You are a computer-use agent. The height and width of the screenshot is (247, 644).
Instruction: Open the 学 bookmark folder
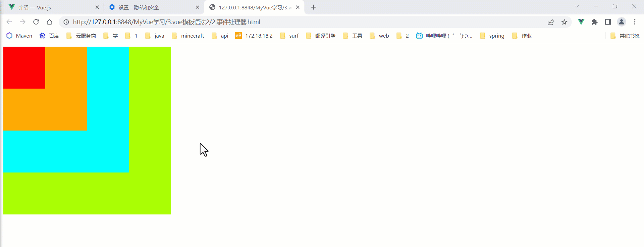(111, 36)
